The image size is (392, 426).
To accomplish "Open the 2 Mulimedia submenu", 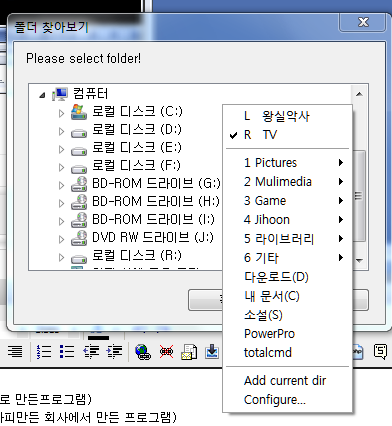I will (287, 182).
